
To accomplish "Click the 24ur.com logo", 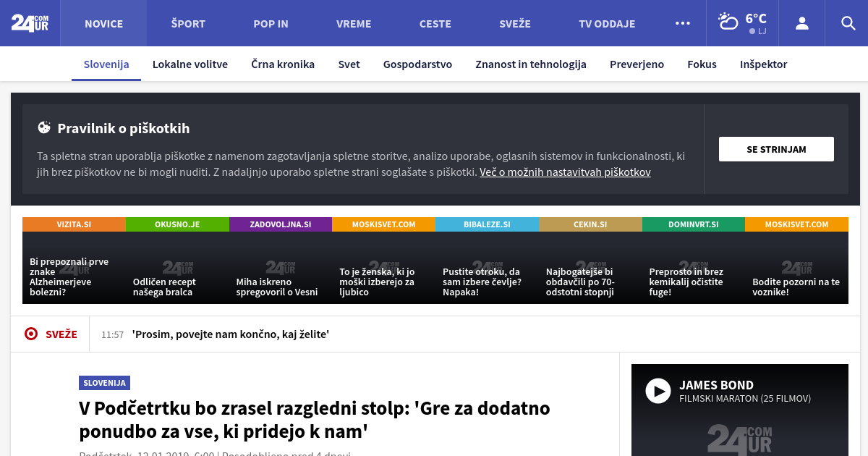I will (30, 23).
